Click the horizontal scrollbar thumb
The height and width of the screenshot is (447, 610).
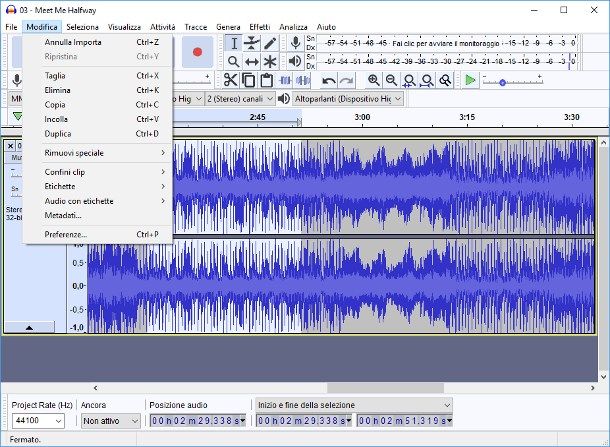(385, 388)
